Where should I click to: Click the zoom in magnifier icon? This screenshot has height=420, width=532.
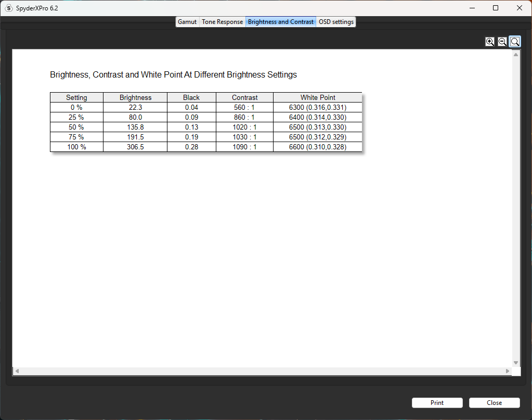[x=489, y=42]
